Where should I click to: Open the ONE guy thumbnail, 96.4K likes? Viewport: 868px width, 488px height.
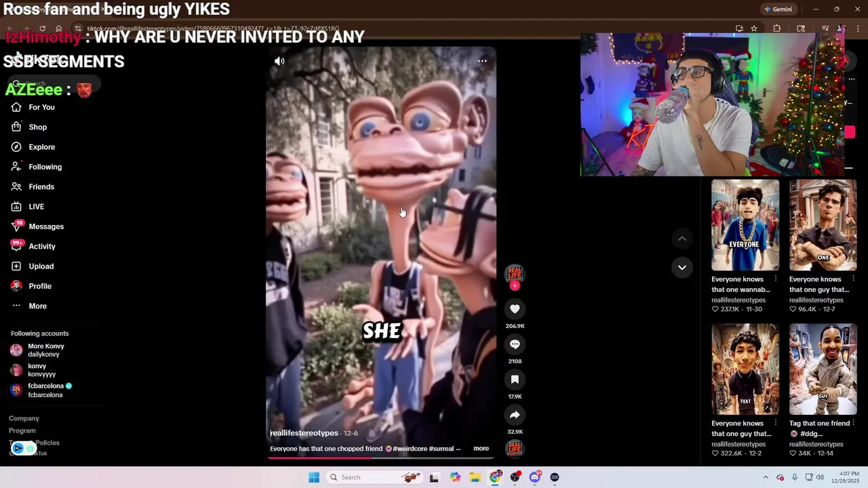click(823, 225)
